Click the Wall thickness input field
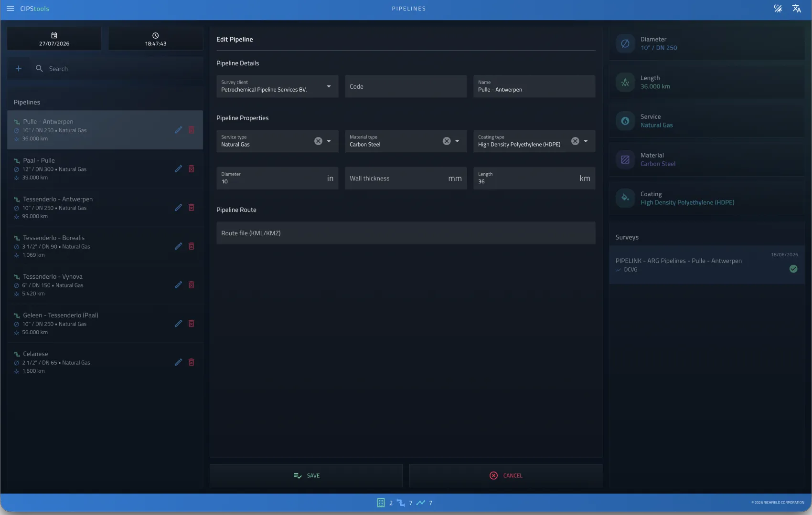Image resolution: width=812 pixels, height=515 pixels. [x=406, y=178]
